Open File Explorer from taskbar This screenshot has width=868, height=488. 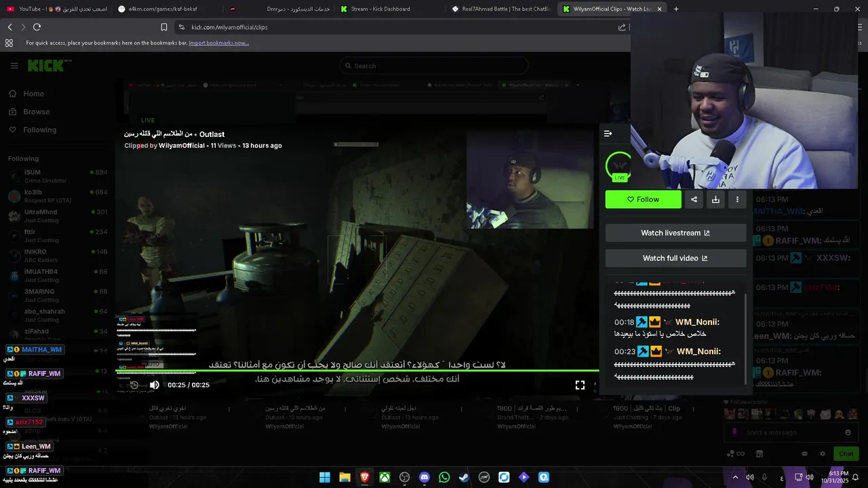coord(344,477)
